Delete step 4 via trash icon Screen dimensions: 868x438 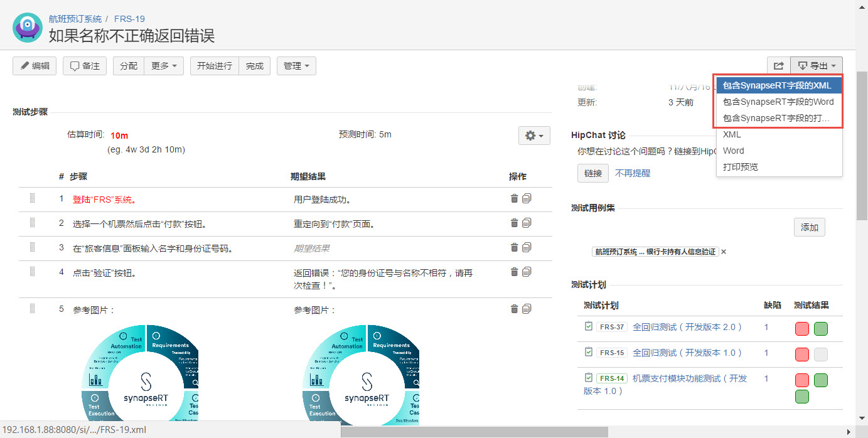[515, 272]
